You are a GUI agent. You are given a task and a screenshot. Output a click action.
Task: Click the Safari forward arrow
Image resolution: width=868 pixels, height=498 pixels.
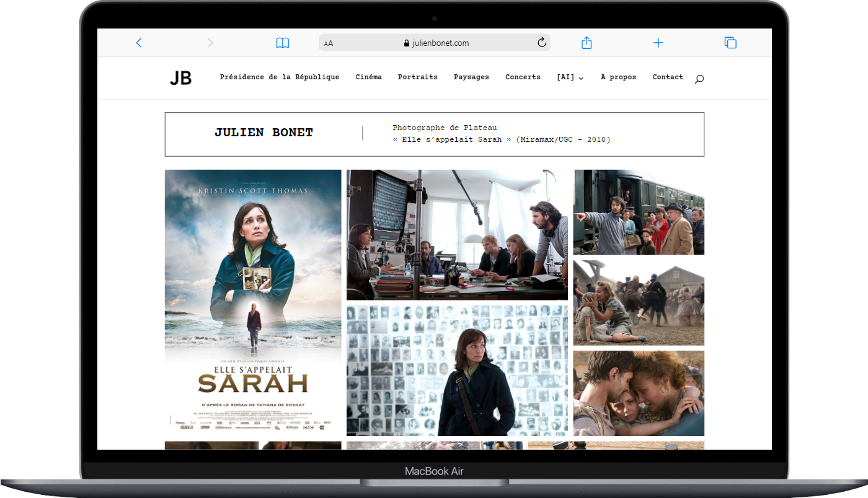[x=210, y=43]
